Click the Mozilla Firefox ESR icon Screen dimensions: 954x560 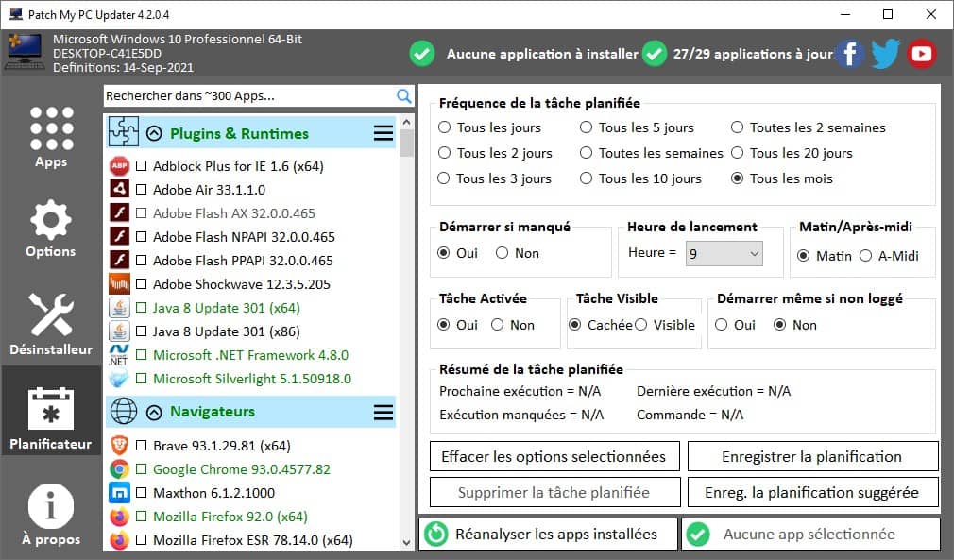pyautogui.click(x=119, y=540)
